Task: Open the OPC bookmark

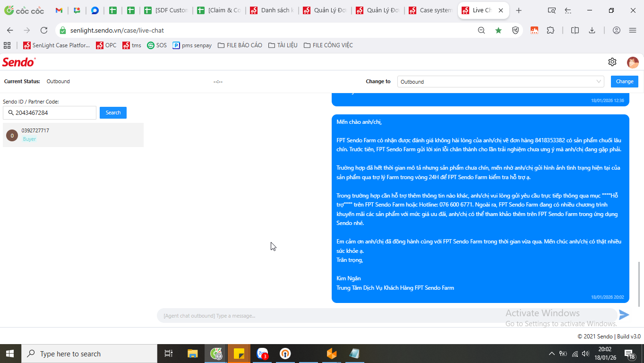Action: 106,45
